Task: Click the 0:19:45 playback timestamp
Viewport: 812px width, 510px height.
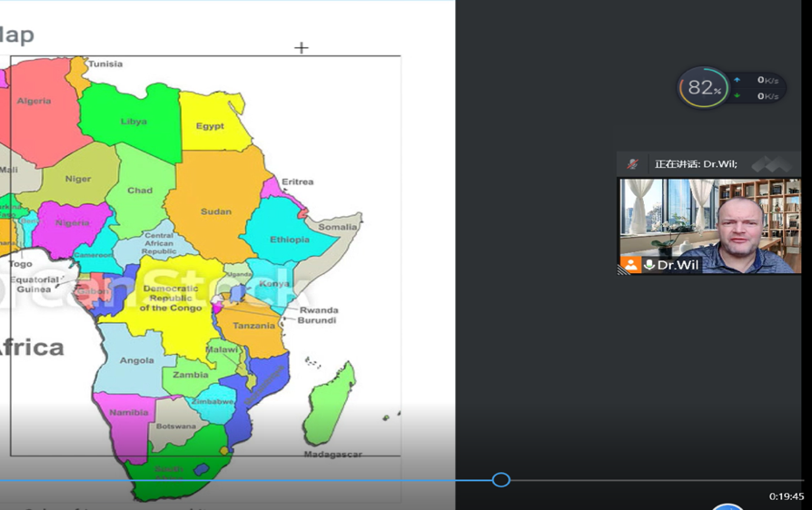Action: tap(786, 496)
